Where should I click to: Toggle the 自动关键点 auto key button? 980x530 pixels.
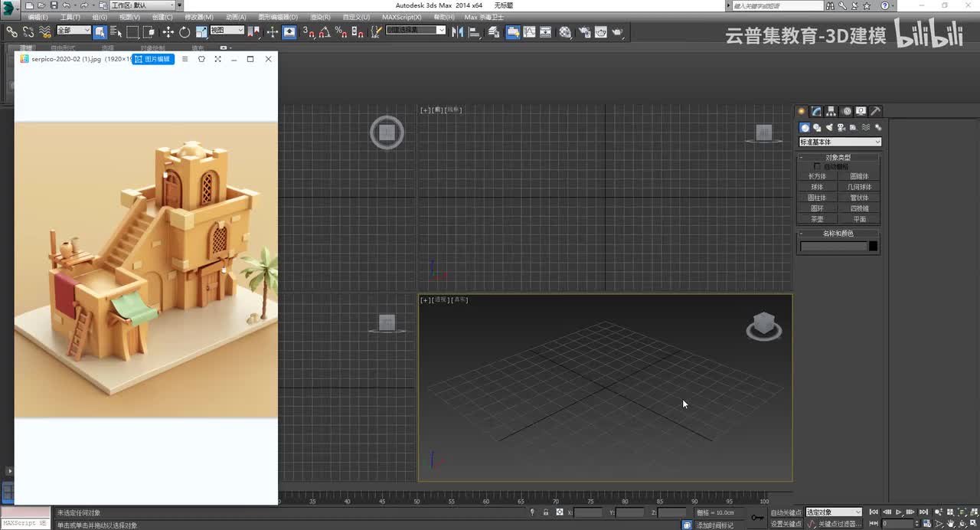[x=786, y=512]
